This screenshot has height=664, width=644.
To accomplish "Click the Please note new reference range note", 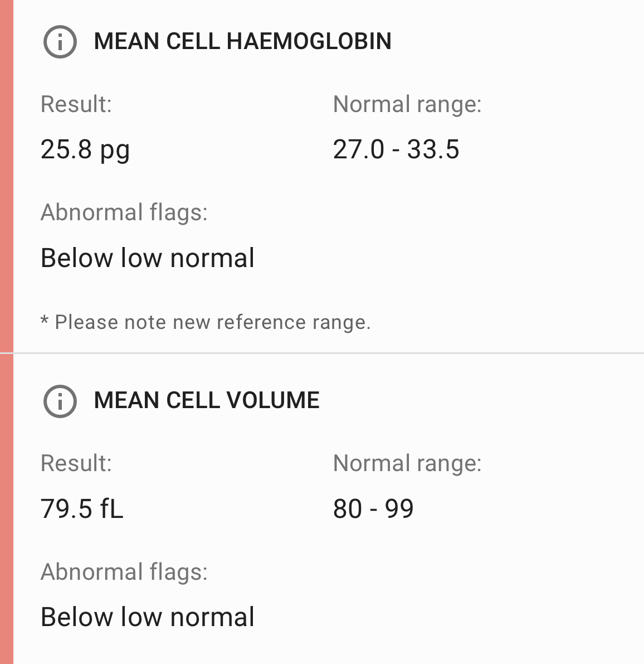I will [x=206, y=322].
